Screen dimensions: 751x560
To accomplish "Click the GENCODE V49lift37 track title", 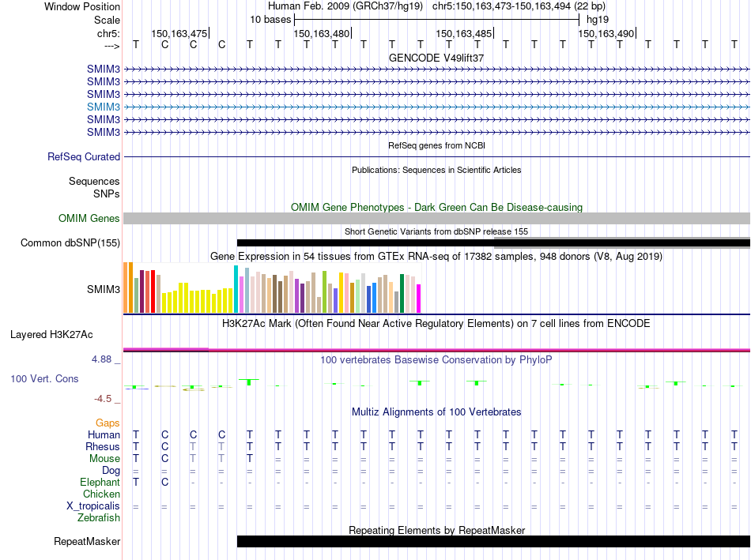I will pyautogui.click(x=436, y=58).
